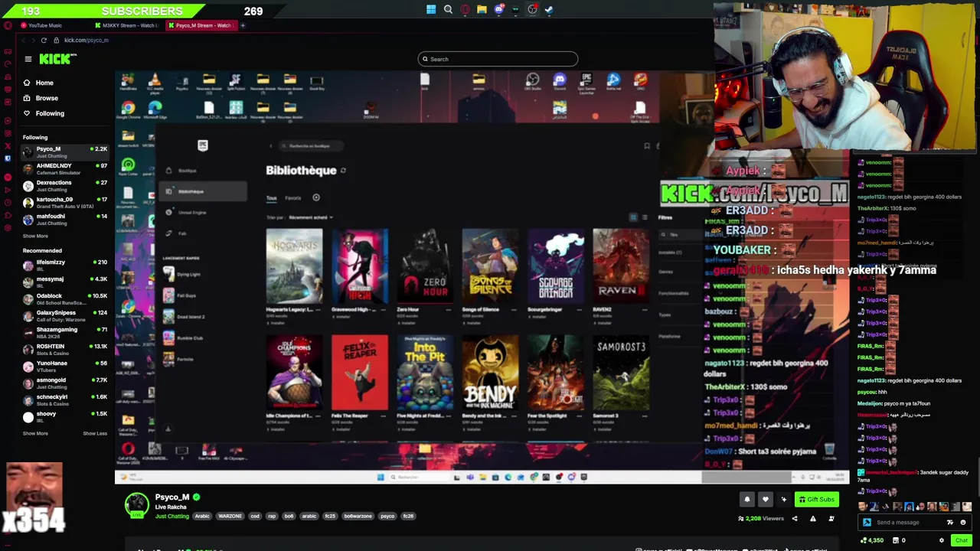Click the WARZONE stream tag
Image resolution: width=980 pixels, height=551 pixels.
point(230,517)
